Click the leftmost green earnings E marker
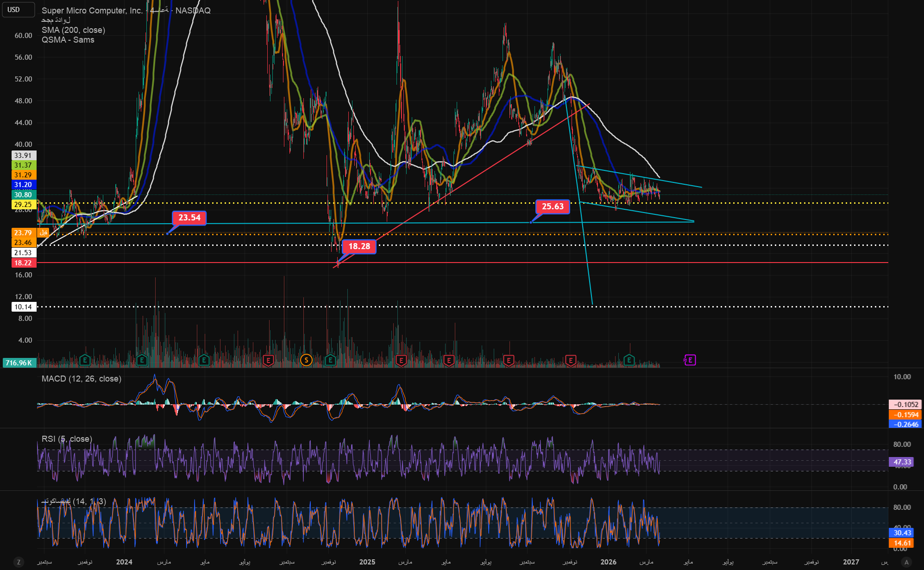This screenshot has width=924, height=570. pyautogui.click(x=84, y=360)
